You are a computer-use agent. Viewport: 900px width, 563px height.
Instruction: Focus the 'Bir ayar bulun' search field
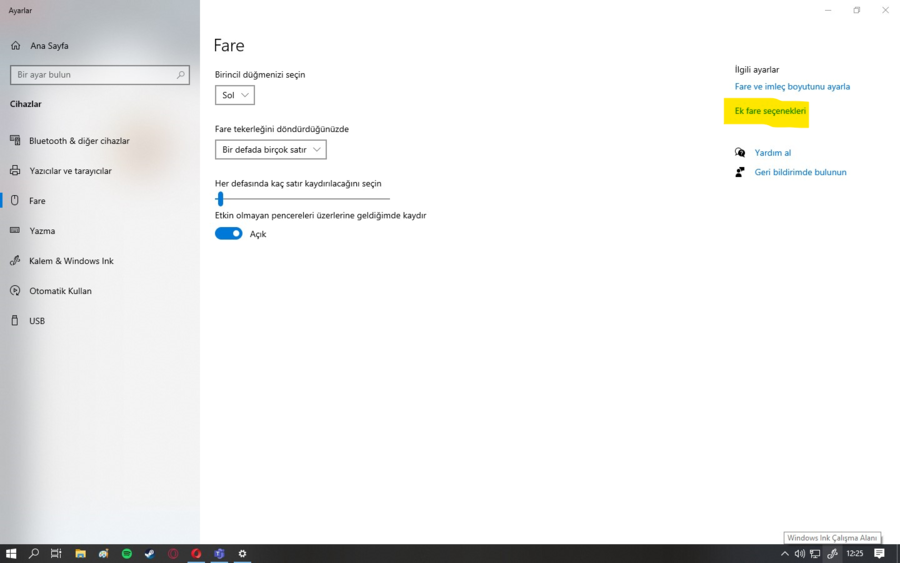[x=99, y=75]
